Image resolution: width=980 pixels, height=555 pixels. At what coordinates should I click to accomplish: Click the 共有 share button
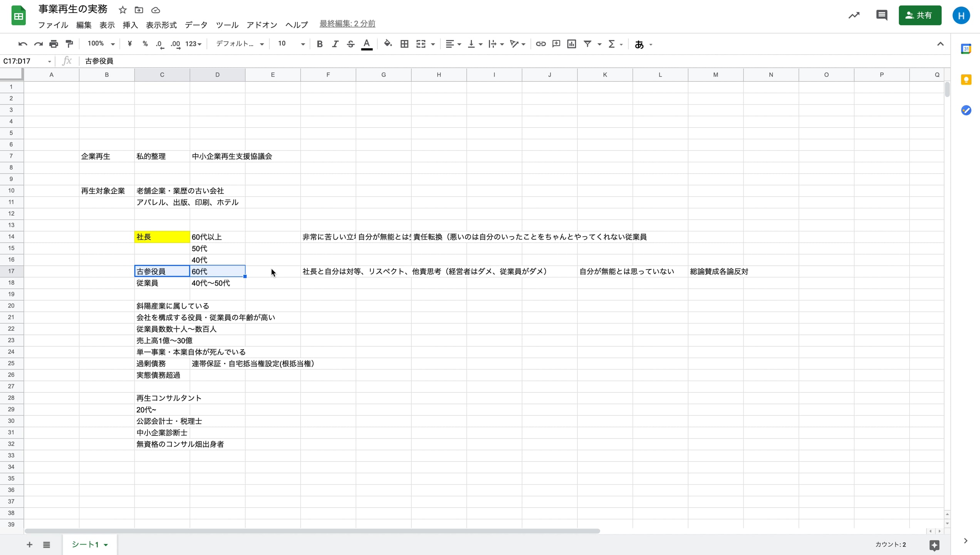[920, 15]
